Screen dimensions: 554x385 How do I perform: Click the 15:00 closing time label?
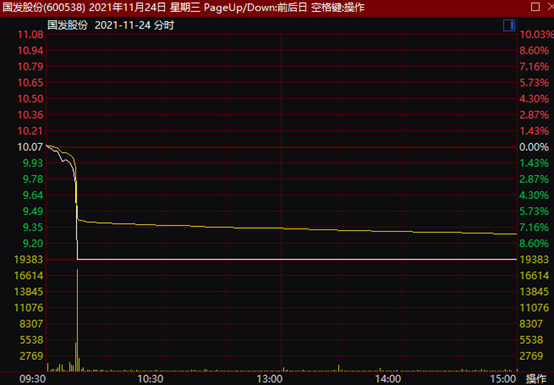tap(503, 379)
